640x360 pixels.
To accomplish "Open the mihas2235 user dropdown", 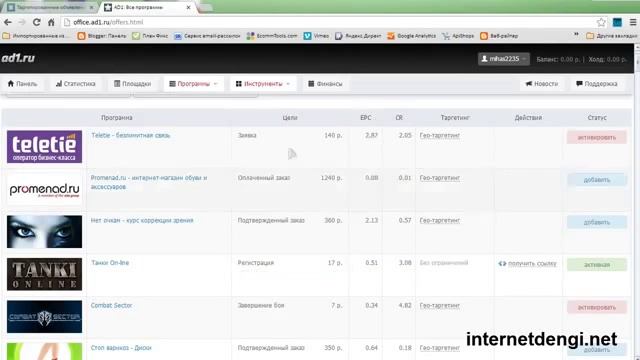I will click(504, 59).
